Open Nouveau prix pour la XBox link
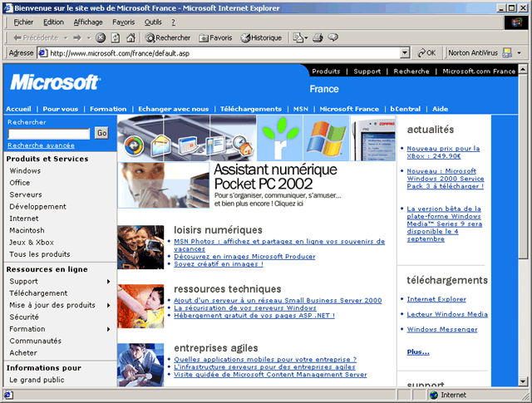 (x=443, y=152)
